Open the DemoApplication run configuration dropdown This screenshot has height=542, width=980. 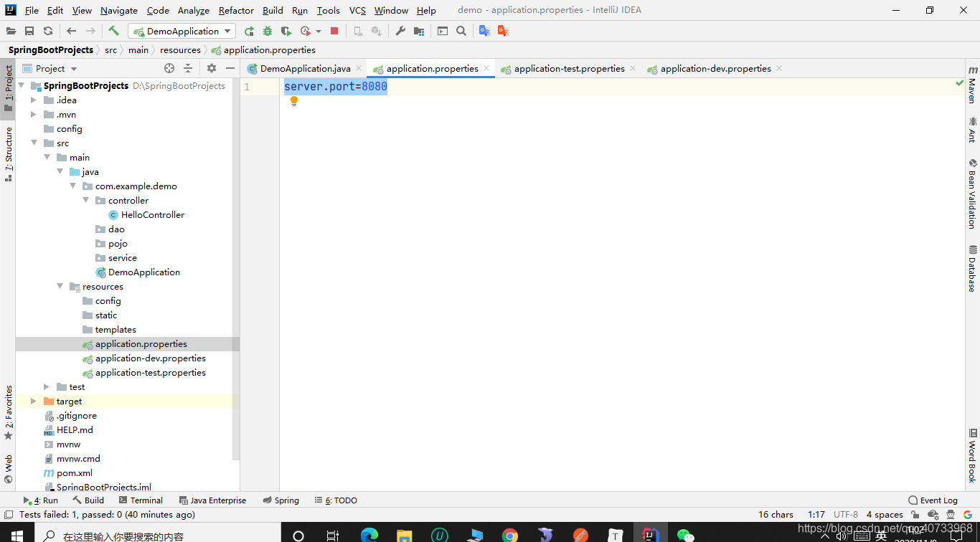click(x=182, y=31)
